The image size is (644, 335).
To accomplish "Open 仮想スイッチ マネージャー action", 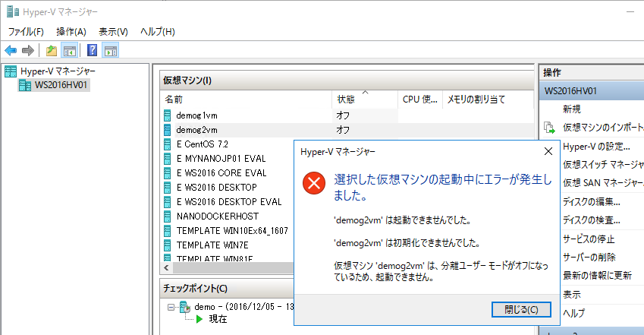I will [x=603, y=165].
